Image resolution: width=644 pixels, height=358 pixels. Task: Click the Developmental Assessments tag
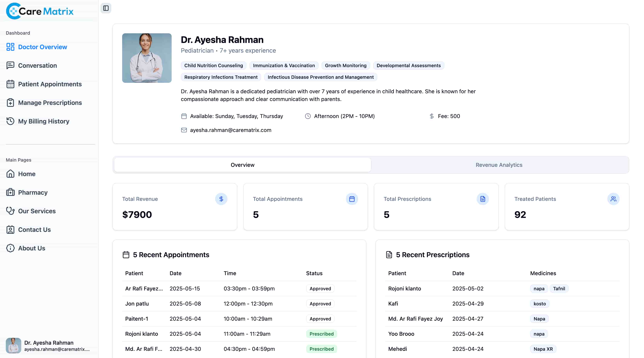pyautogui.click(x=409, y=65)
